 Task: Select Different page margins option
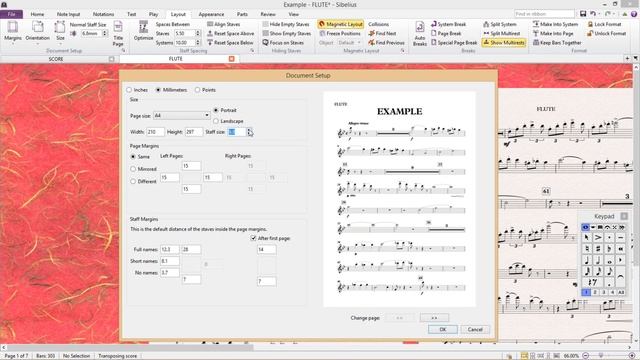click(x=133, y=181)
